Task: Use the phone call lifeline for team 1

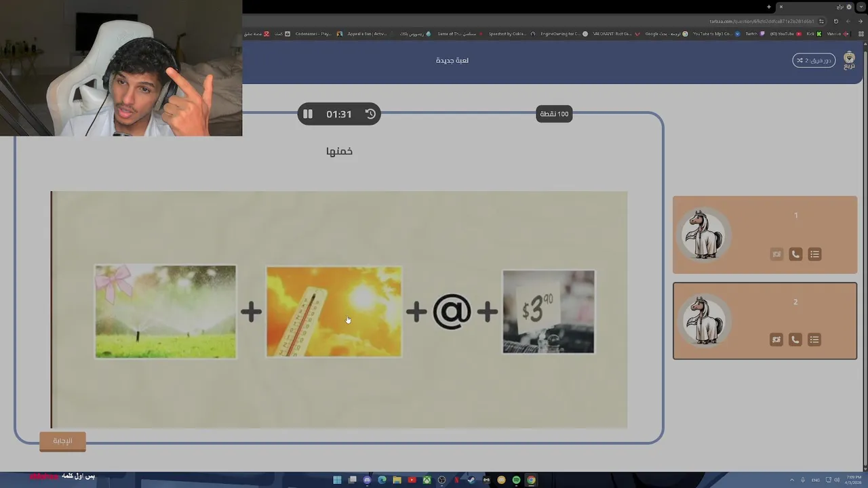Action: click(795, 254)
